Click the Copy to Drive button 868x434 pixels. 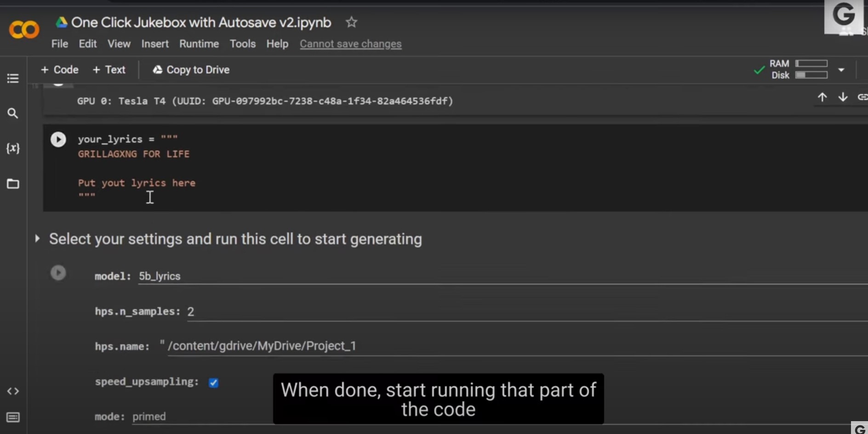click(x=191, y=70)
